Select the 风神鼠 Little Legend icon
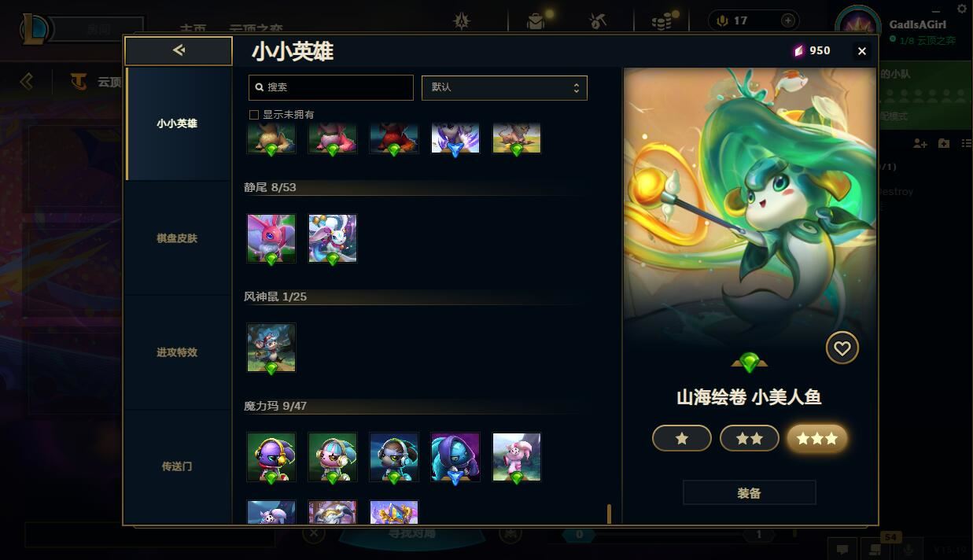The image size is (973, 560). (271, 348)
